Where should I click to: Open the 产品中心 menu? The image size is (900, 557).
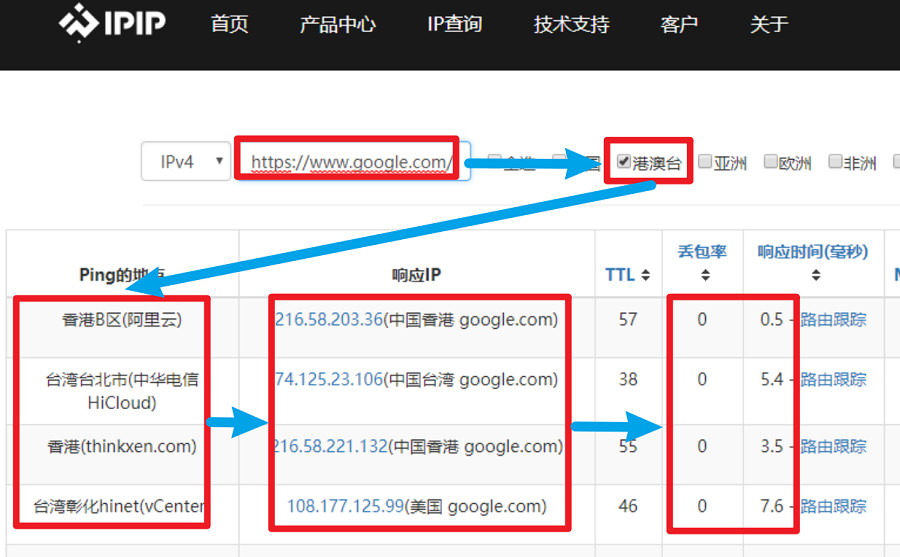pos(337,25)
